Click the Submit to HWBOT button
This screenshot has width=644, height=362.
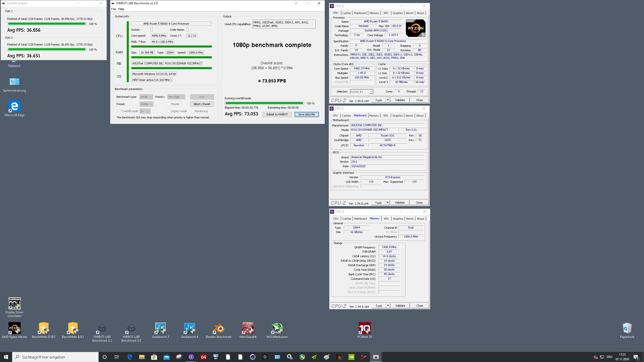(277, 114)
